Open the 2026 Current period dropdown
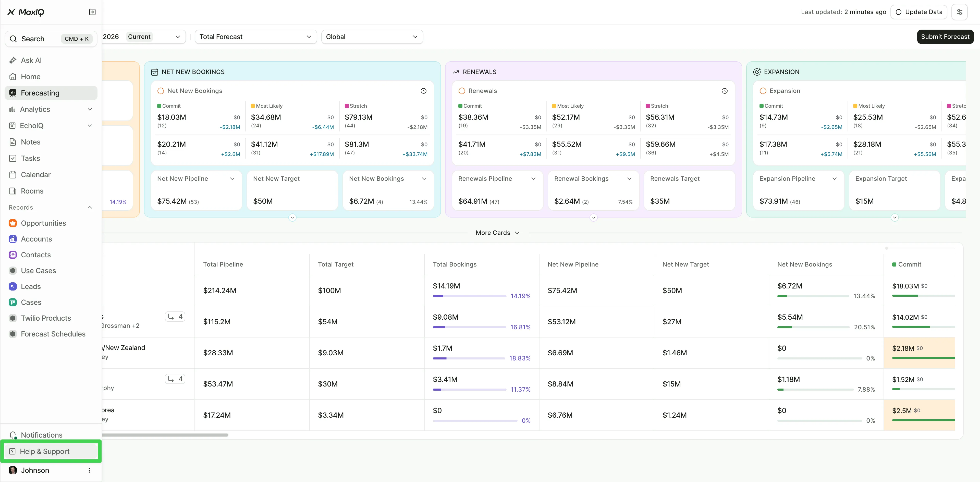This screenshot has width=980, height=482. (144, 37)
